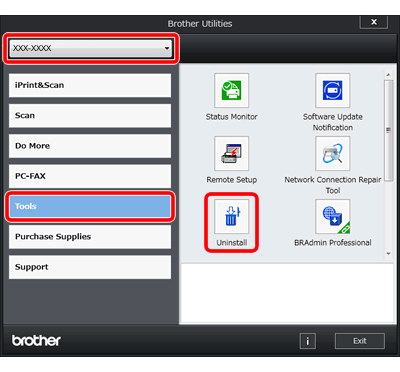Open the BRAdmin Professional icon
This screenshot has height=372, width=400.
click(x=333, y=216)
